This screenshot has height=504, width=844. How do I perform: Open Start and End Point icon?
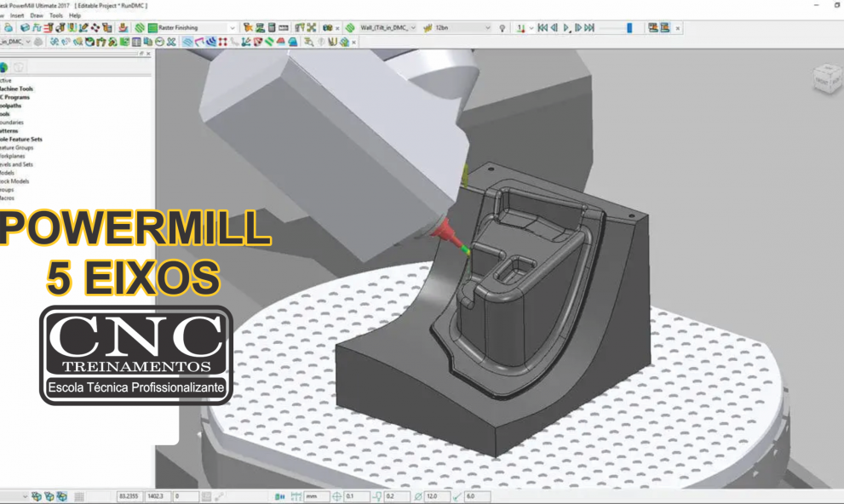pyautogui.click(x=60, y=27)
